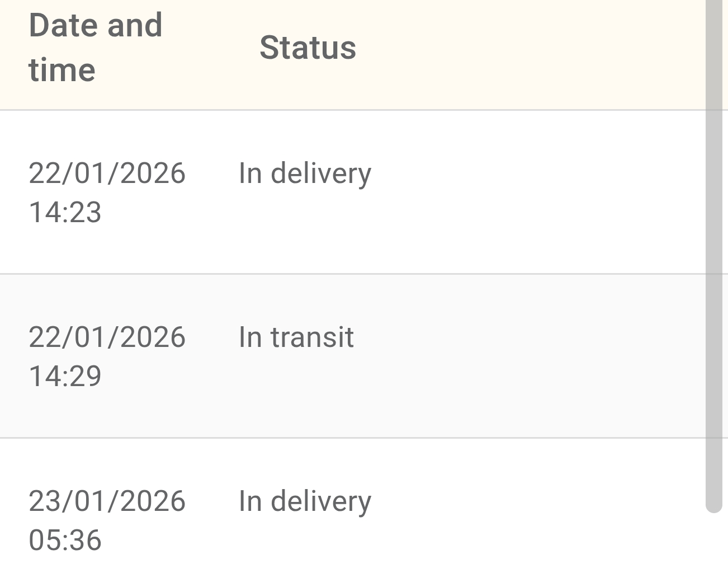Select the 'In transit' status entry
This screenshot has width=728, height=573.
296,336
